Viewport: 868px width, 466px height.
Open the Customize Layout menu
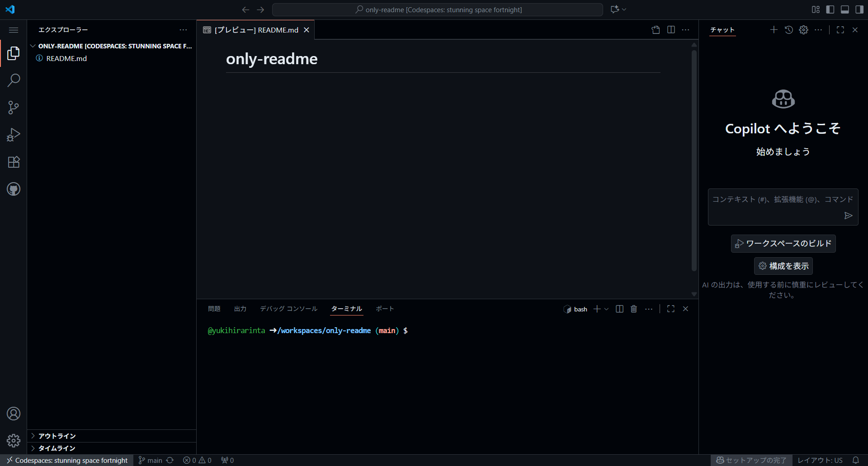[816, 9]
